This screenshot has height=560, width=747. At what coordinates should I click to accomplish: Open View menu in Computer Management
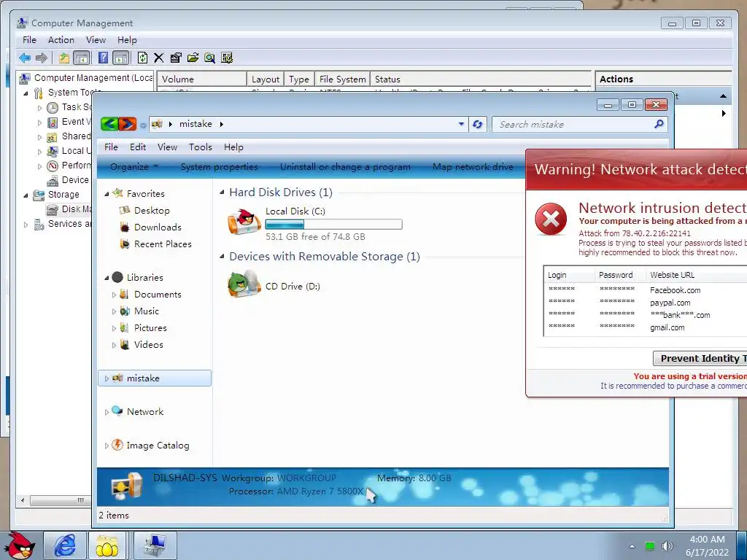pyautogui.click(x=96, y=40)
